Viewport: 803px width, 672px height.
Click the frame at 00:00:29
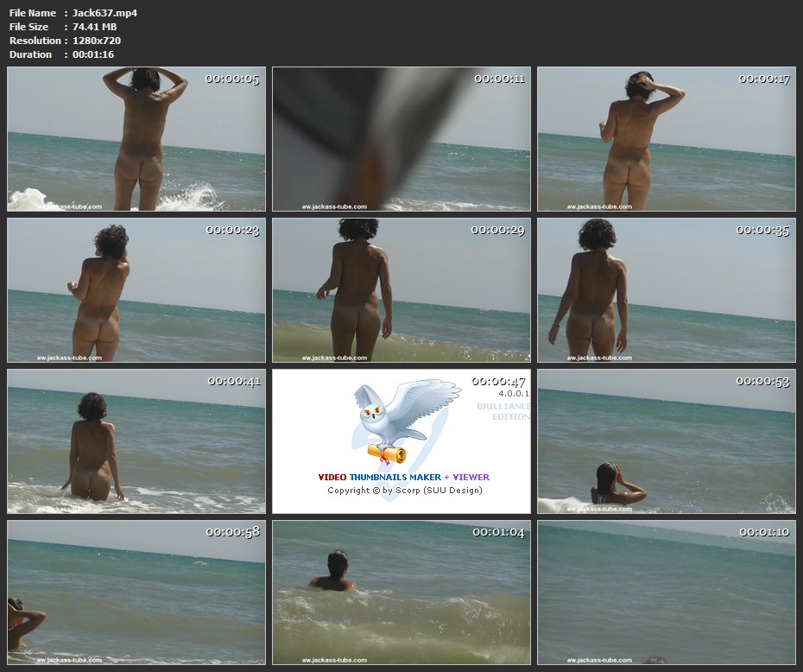click(401, 290)
